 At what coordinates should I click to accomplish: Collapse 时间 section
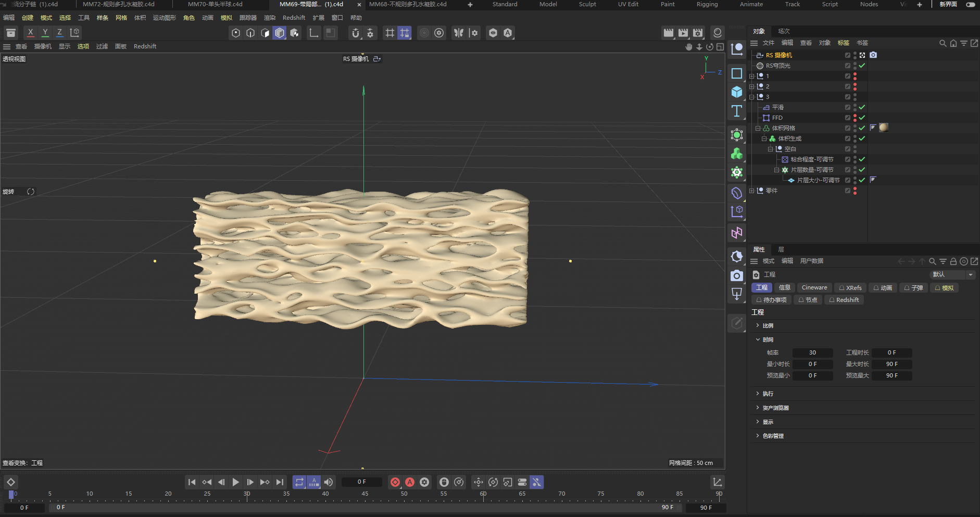click(x=758, y=339)
